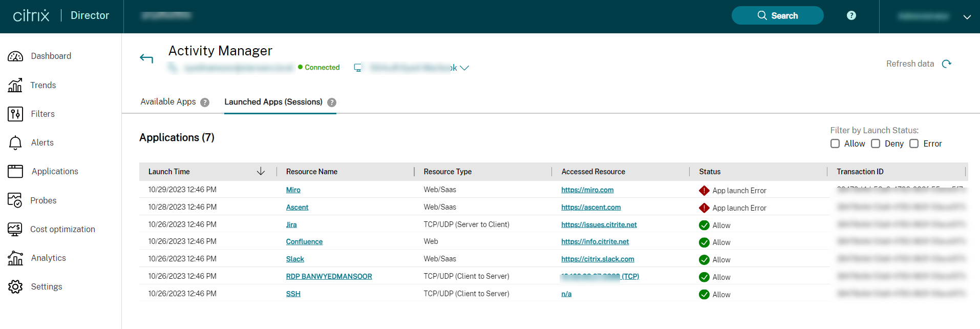Click the Refresh data circular arrow icon
Screen dimensions: 980x329
(x=947, y=64)
